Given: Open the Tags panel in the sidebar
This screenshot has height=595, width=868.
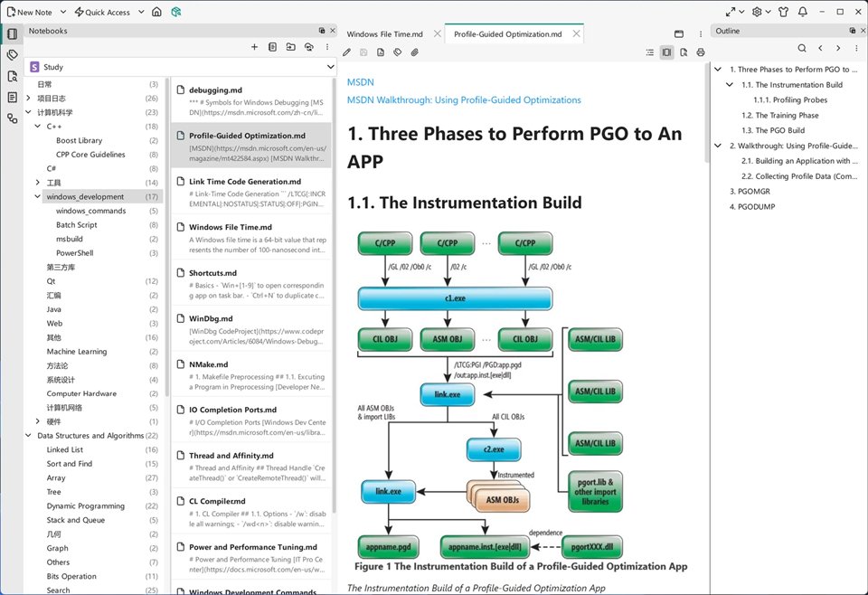Looking at the screenshot, I should point(12,55).
